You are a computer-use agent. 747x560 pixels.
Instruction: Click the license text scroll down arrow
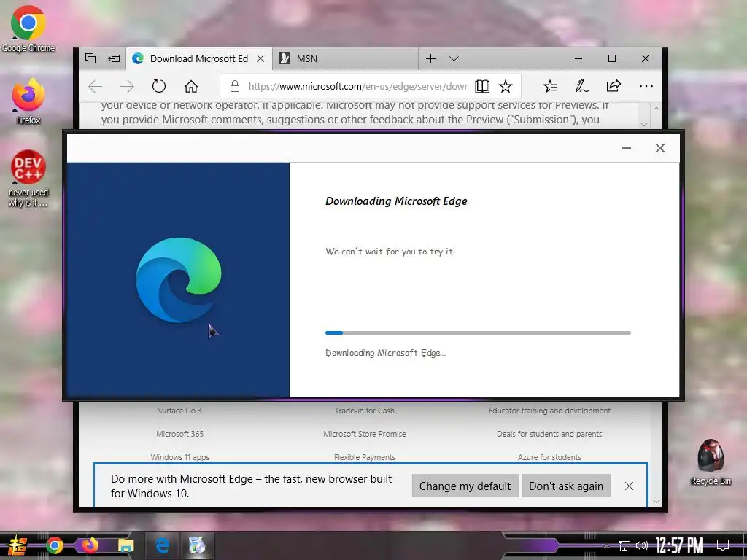point(644,124)
